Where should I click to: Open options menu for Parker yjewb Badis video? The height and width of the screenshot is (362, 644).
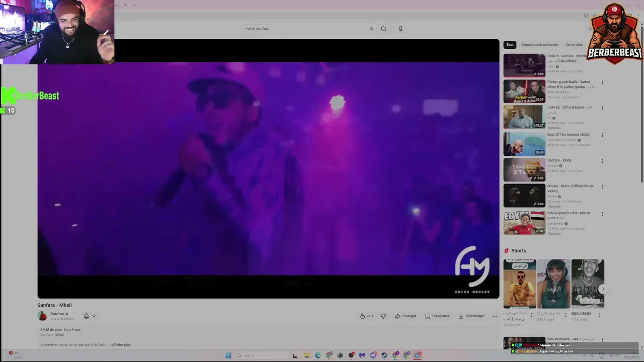(602, 82)
